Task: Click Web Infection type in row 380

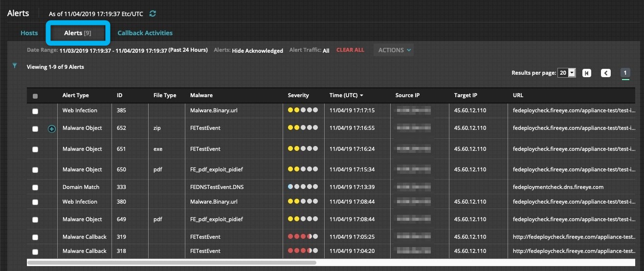Action: coord(80,202)
